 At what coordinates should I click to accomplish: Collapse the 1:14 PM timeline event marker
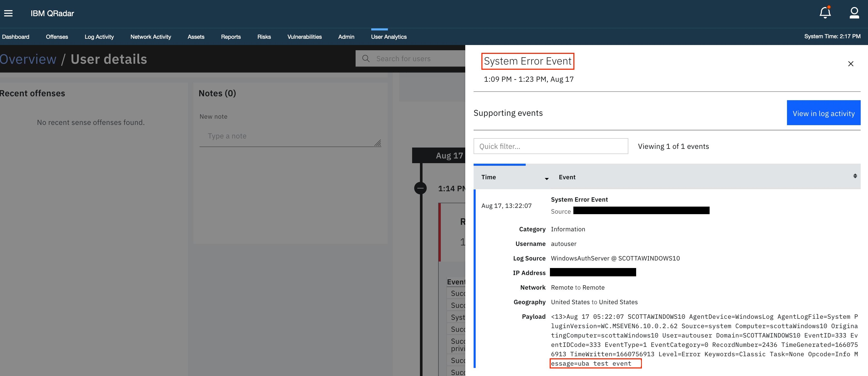(x=420, y=188)
